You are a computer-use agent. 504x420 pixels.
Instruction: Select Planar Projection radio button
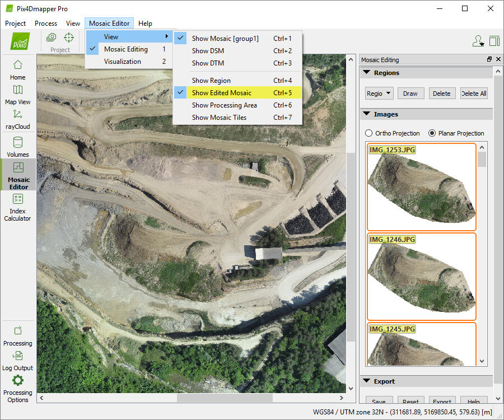click(432, 133)
